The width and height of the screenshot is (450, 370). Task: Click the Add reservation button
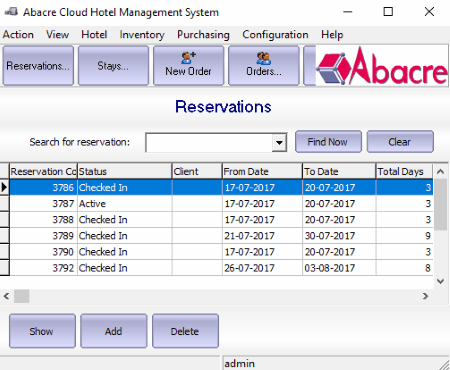point(113,331)
